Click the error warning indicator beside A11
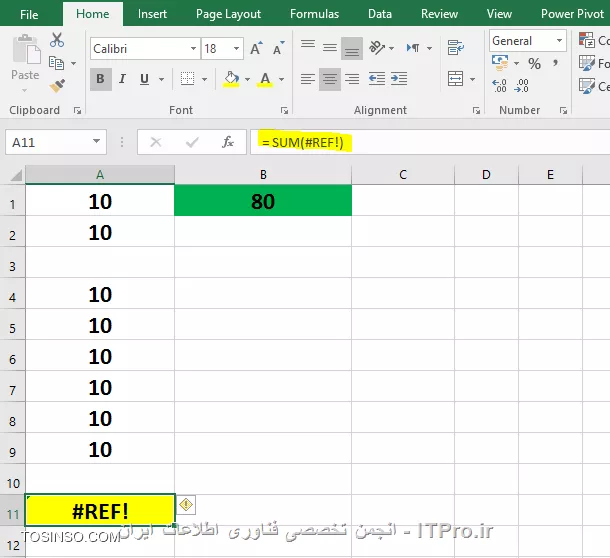This screenshot has height=558, width=610. coord(186,505)
